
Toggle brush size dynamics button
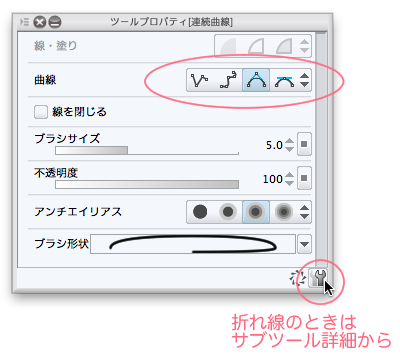click(304, 144)
